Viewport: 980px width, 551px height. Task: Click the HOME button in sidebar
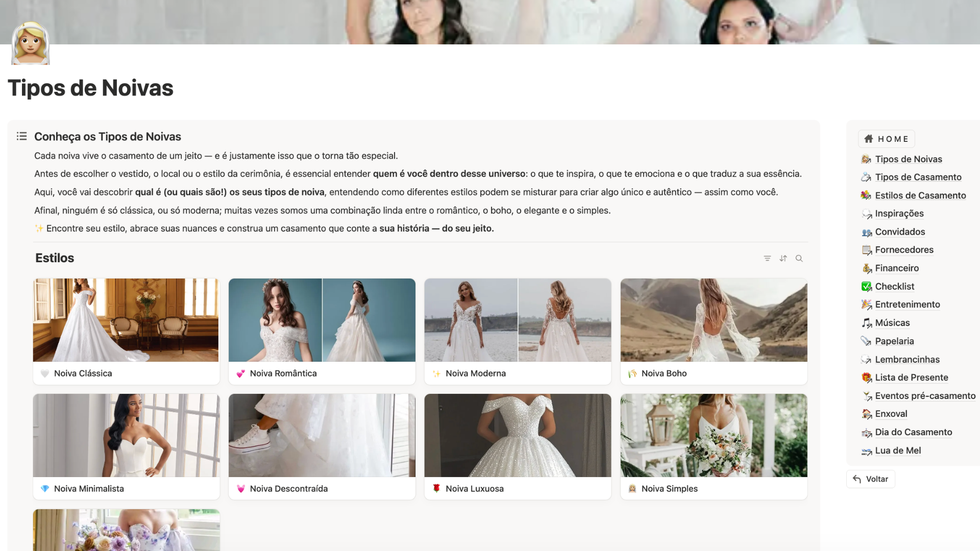(x=887, y=139)
